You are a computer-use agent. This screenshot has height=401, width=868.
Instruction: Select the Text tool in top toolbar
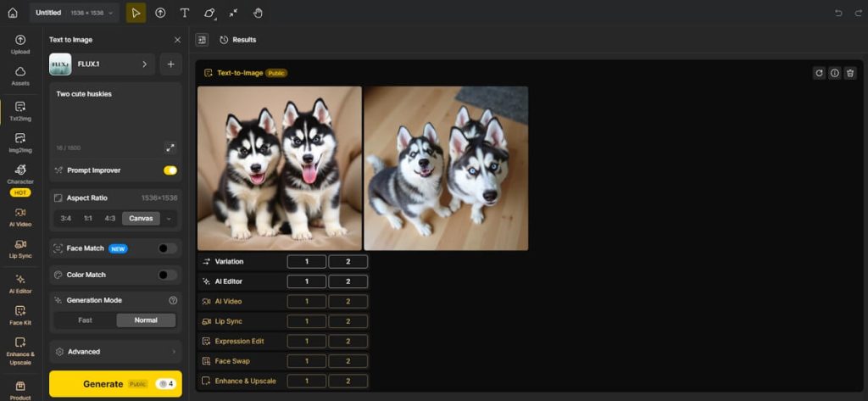(184, 13)
